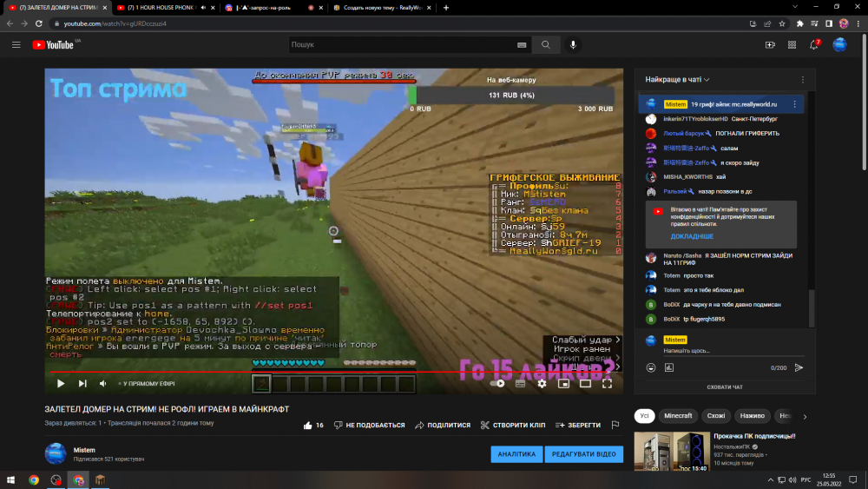The height and width of the screenshot is (489, 868).
Task: Hide chat with СХОВАТИ ЧАТ
Action: click(725, 387)
